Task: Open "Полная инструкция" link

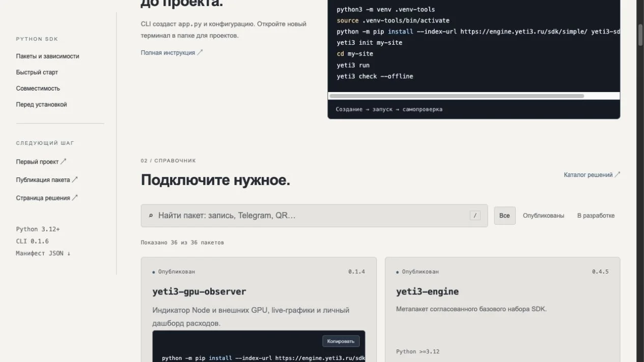Action: (172, 52)
